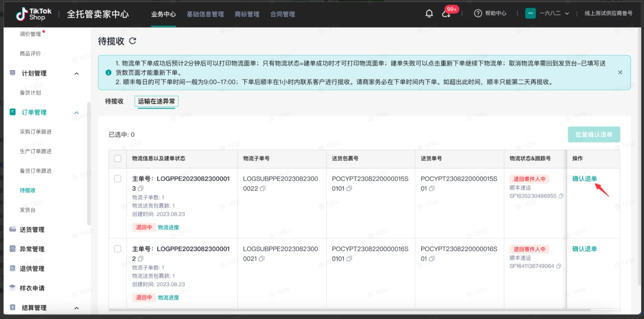This screenshot has width=644, height=319.
Task: Switch to the 基础信息管理 top tab
Action: pyautogui.click(x=205, y=14)
